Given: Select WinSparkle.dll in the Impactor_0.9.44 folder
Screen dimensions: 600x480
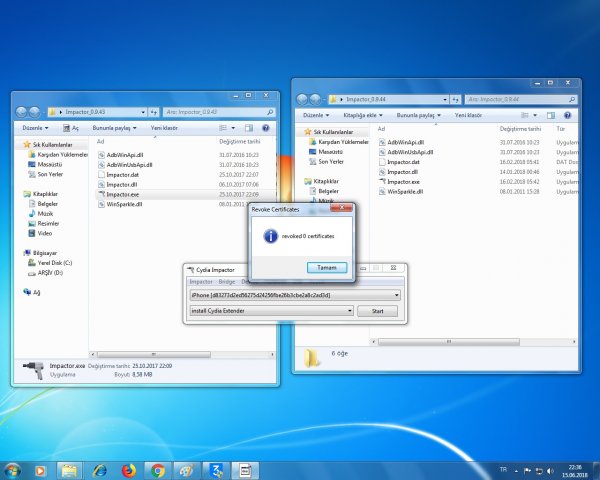Looking at the screenshot, I should pos(404,191).
